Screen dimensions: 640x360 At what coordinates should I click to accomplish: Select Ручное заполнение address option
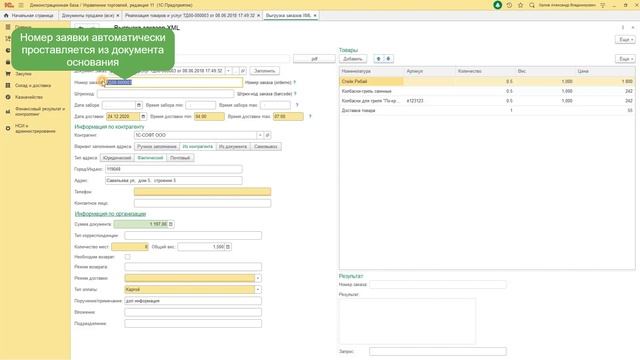tap(157, 147)
